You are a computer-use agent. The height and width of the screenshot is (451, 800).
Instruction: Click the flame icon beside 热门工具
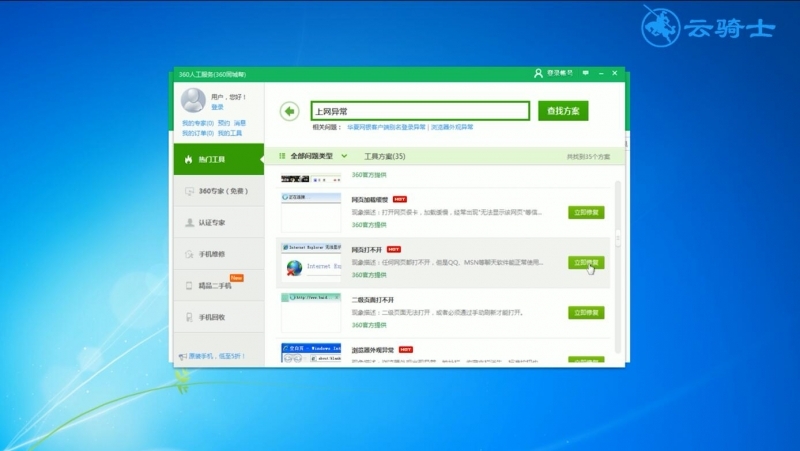click(189, 159)
